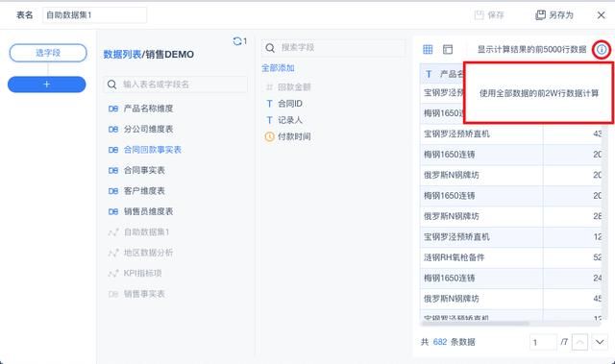
Task: Click cell 洗钢RH氧枪备件
Action: (481, 257)
